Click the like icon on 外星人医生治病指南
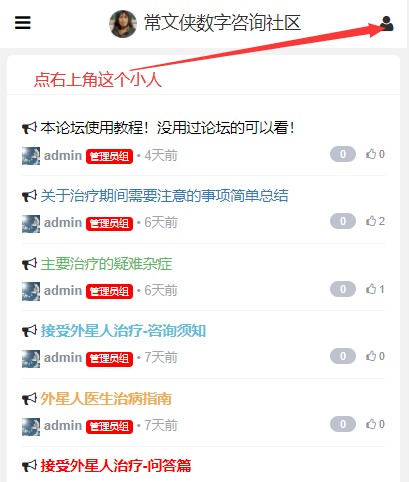Viewport: 409px width, 482px height. point(371,424)
